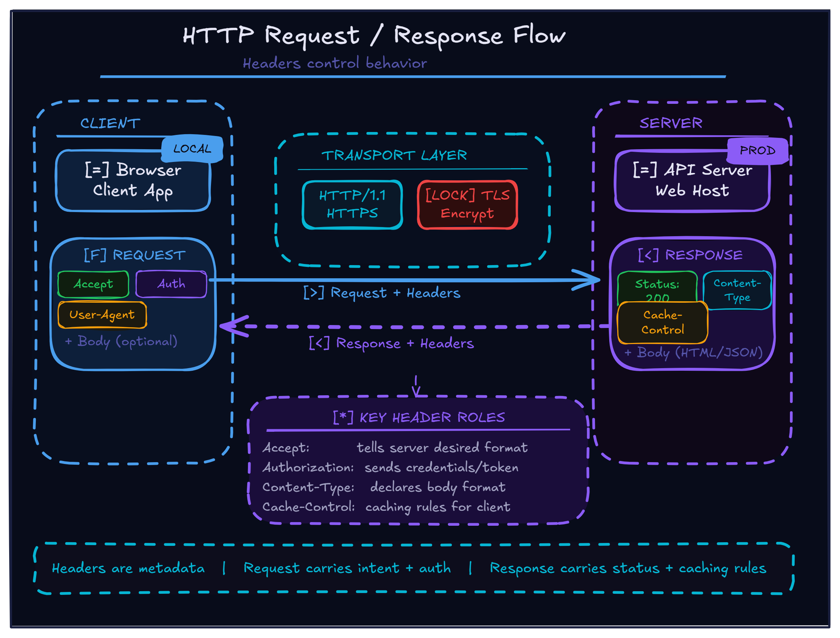This screenshot has width=840, height=638.
Task: Select the HTTP/1.1 HTTPS box
Action: [x=353, y=205]
